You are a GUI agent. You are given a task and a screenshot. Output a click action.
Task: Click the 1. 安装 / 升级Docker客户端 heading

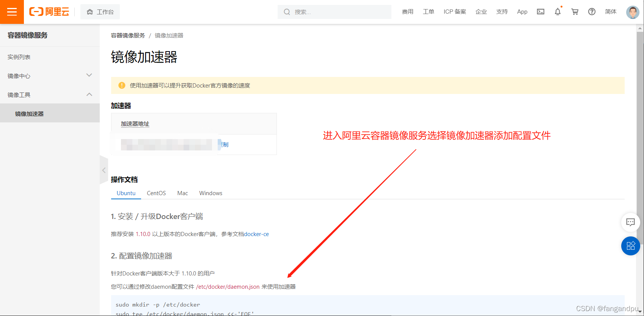click(157, 216)
